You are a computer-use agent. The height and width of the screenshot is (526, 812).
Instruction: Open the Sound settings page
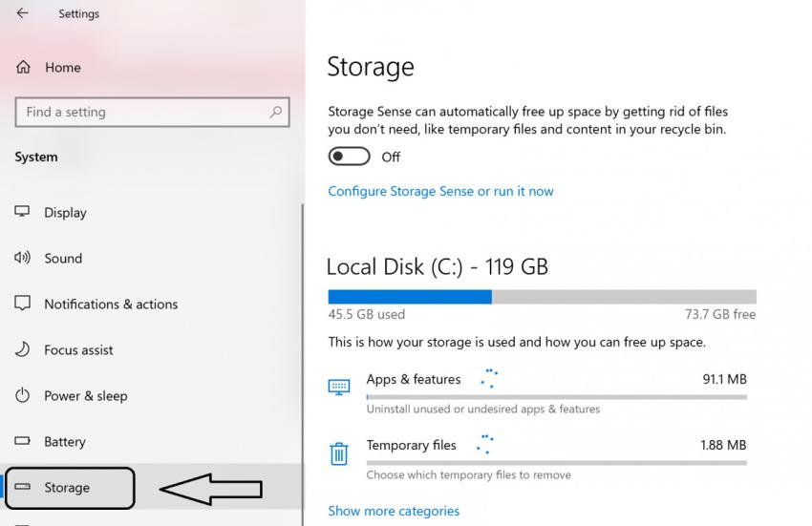(63, 258)
